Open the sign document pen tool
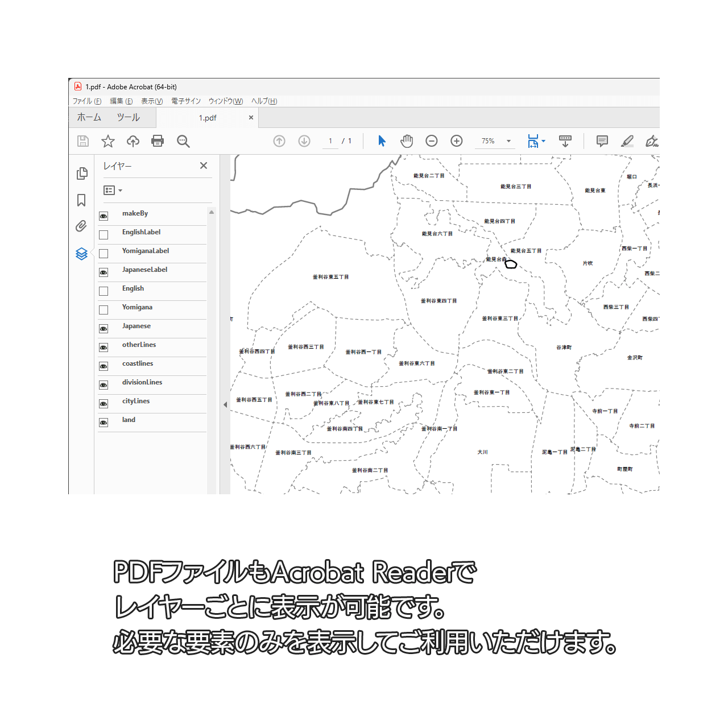The image size is (728, 728). point(652,141)
